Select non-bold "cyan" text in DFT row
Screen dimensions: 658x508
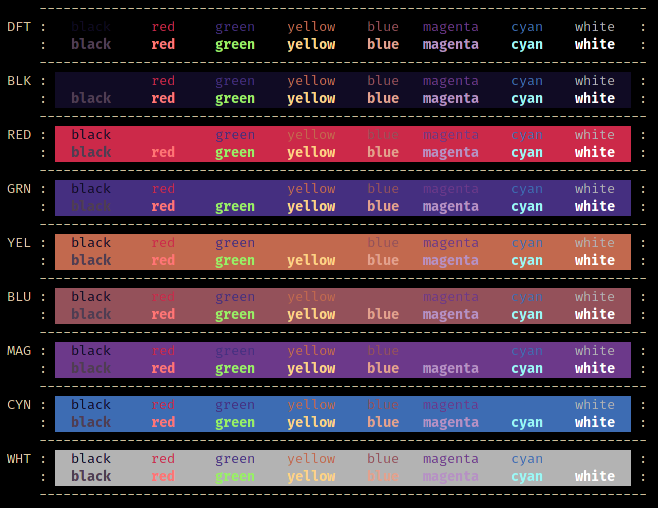527,27
